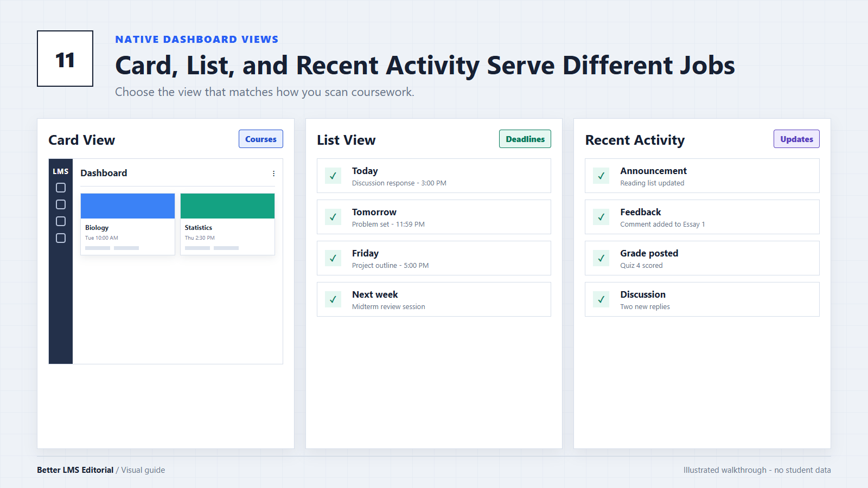Screen dimensions: 868x488
Task: Click 'Tue 10:00 AM' on Biology card
Action: (x=101, y=238)
